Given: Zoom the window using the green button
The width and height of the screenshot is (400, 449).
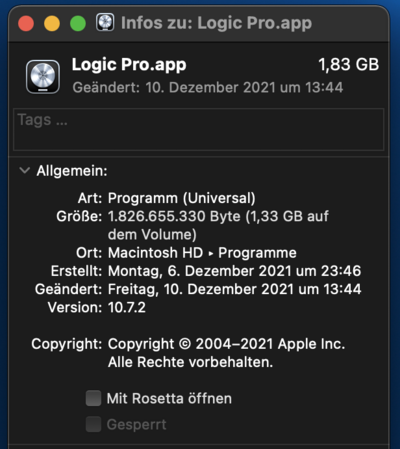Looking at the screenshot, I should click(78, 24).
